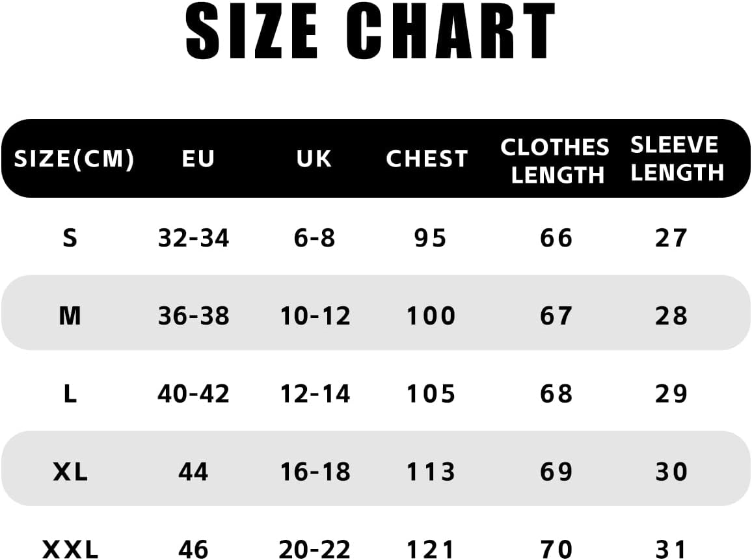The height and width of the screenshot is (560, 752).
Task: Click the XL size row label
Action: [x=70, y=472]
